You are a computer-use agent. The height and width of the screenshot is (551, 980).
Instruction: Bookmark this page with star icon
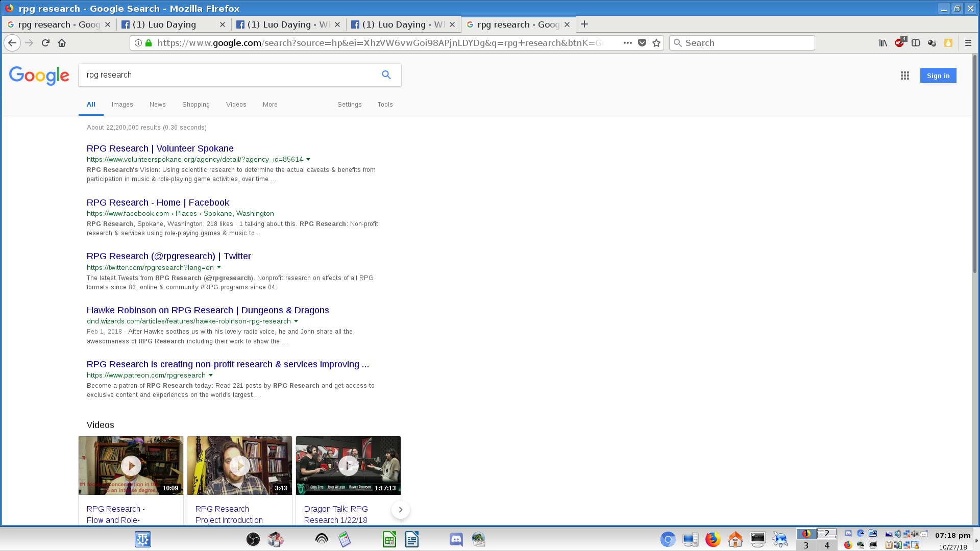point(656,43)
